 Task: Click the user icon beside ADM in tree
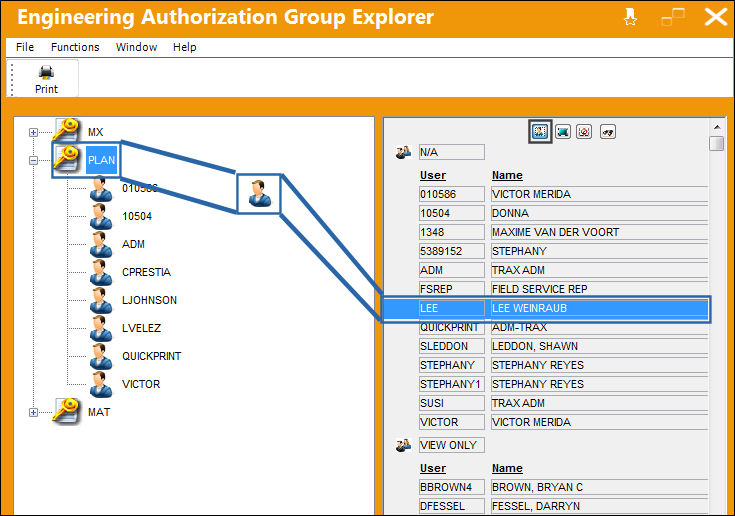pyautogui.click(x=101, y=244)
